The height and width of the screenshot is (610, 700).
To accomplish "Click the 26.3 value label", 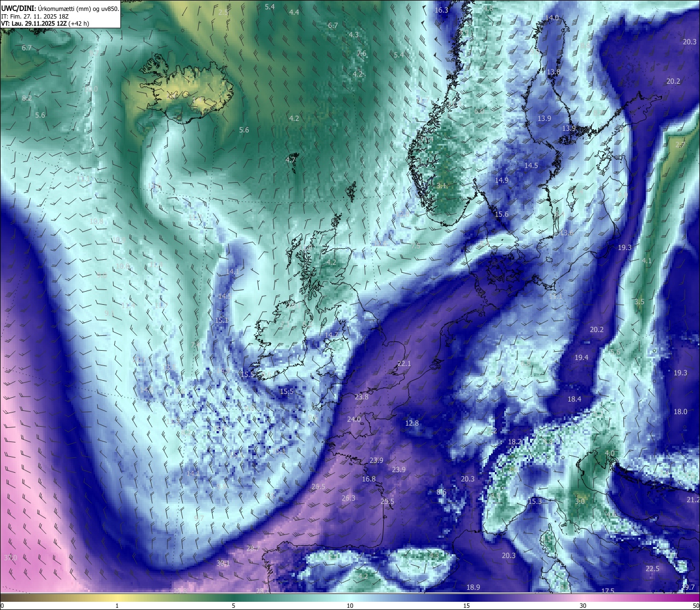I will [348, 498].
